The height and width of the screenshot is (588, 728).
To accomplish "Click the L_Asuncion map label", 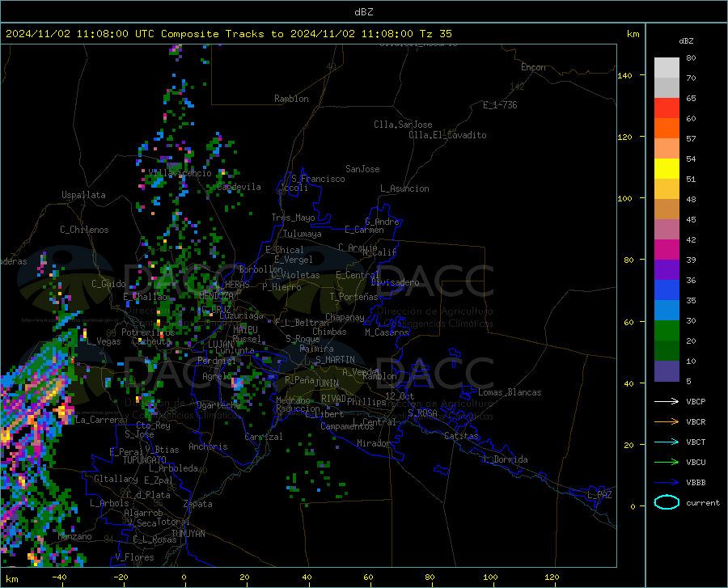I will [404, 188].
